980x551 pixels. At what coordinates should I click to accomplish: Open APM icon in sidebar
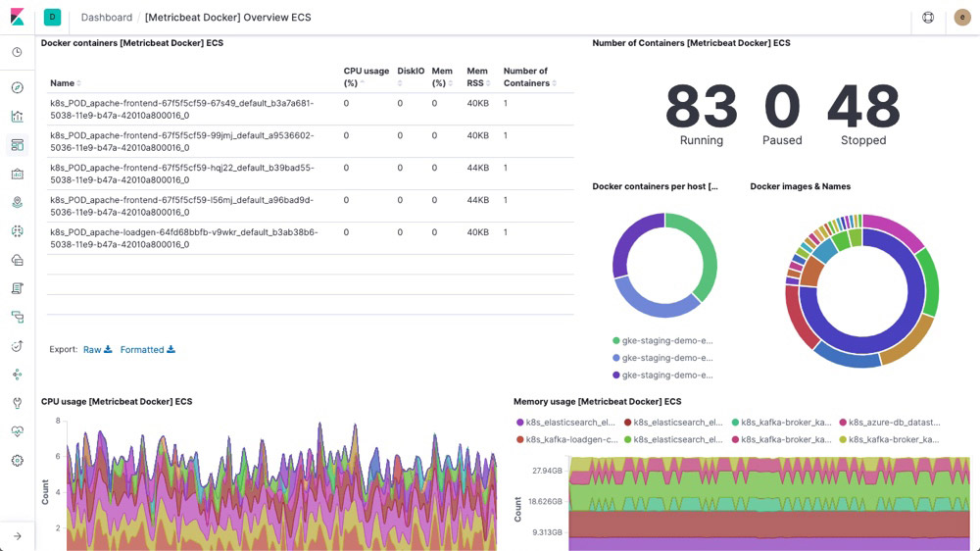(x=18, y=317)
